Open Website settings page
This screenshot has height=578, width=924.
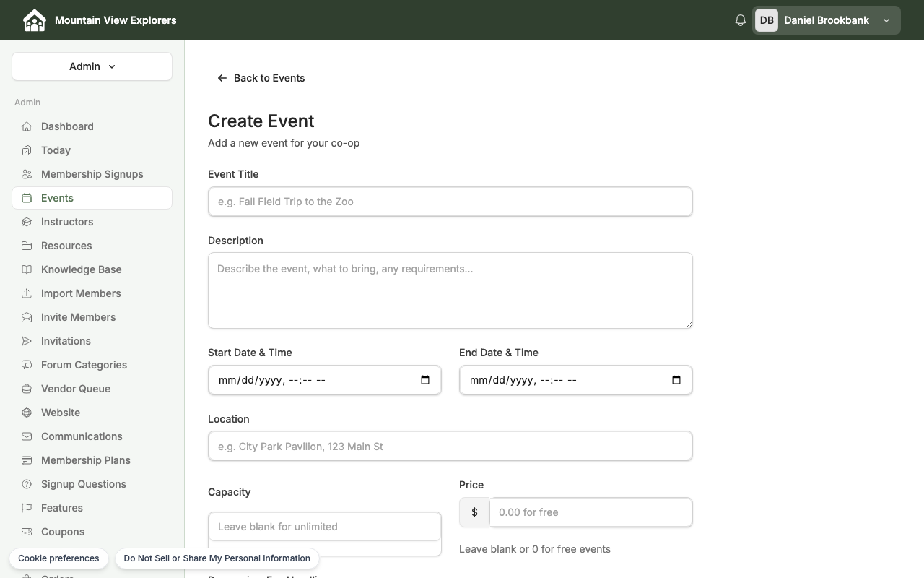(x=92, y=413)
